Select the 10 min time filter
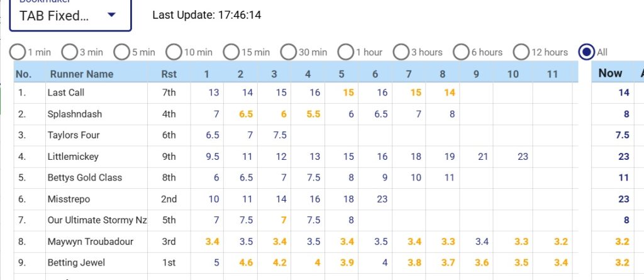This screenshot has height=280, width=644. [174, 52]
